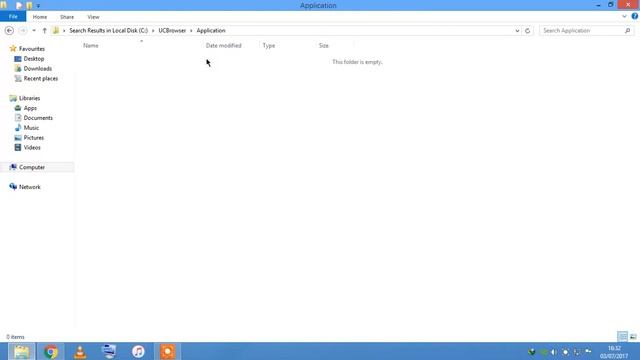Refresh the current folder
The width and height of the screenshot is (640, 360).
[x=527, y=31]
